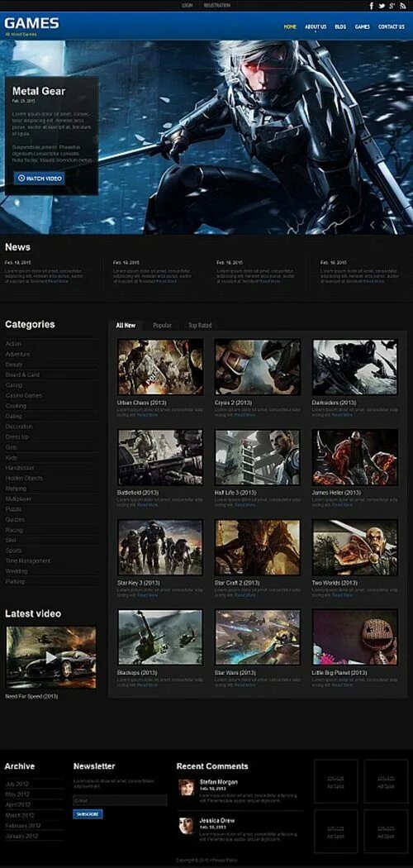Select the Cooking category

[16, 406]
